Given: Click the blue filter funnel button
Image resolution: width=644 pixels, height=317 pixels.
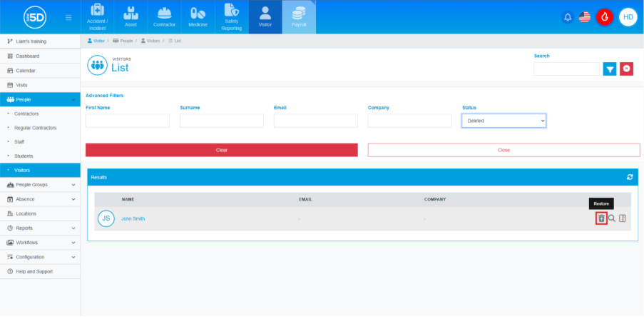Looking at the screenshot, I should pos(610,69).
